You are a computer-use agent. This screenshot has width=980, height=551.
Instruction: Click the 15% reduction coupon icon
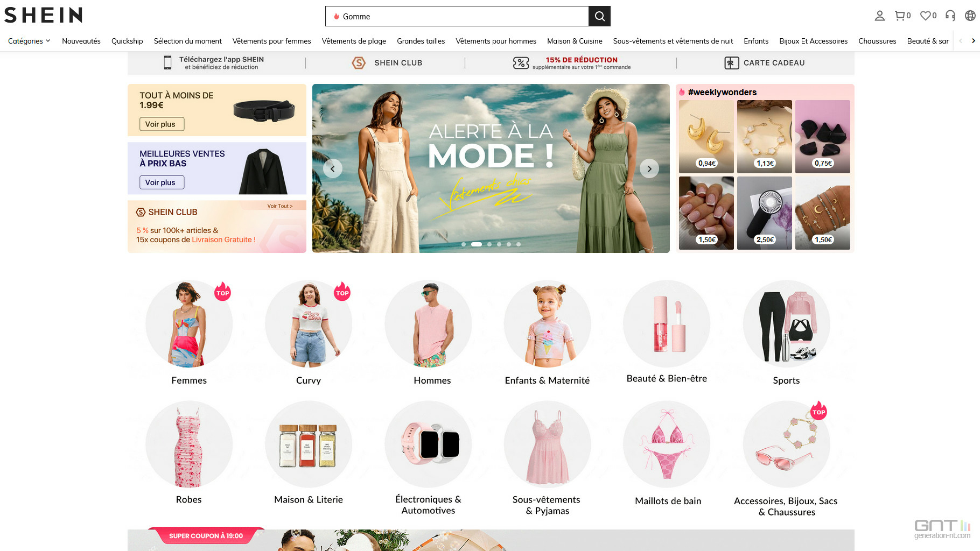pyautogui.click(x=521, y=63)
